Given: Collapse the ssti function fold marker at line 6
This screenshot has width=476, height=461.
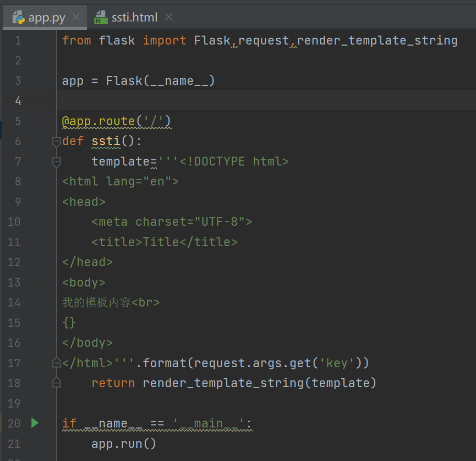Looking at the screenshot, I should point(56,141).
